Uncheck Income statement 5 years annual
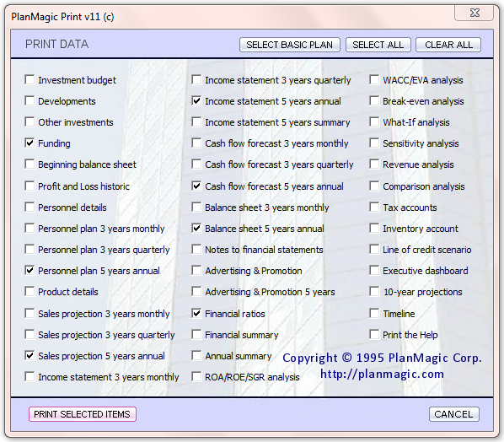Image resolution: width=504 pixels, height=442 pixels. click(196, 100)
